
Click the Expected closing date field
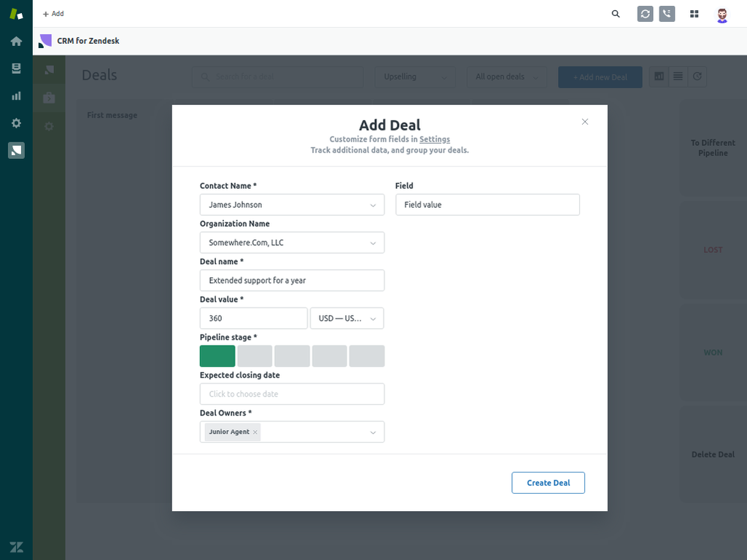click(292, 394)
